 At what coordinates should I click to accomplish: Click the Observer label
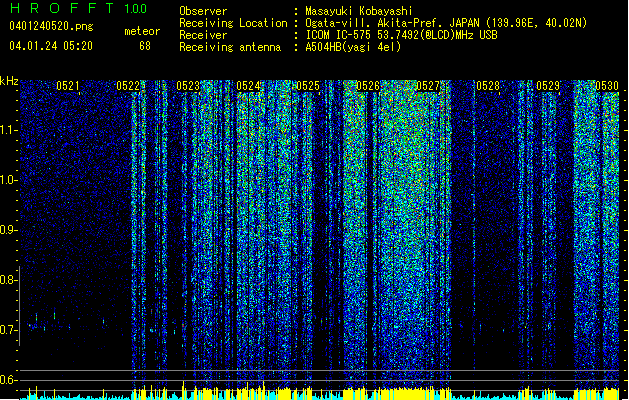(x=203, y=11)
